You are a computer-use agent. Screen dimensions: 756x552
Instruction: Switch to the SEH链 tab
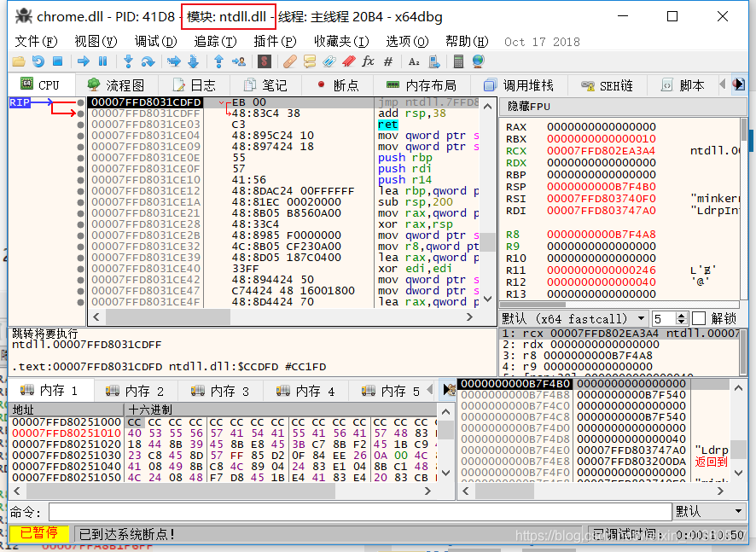point(607,85)
